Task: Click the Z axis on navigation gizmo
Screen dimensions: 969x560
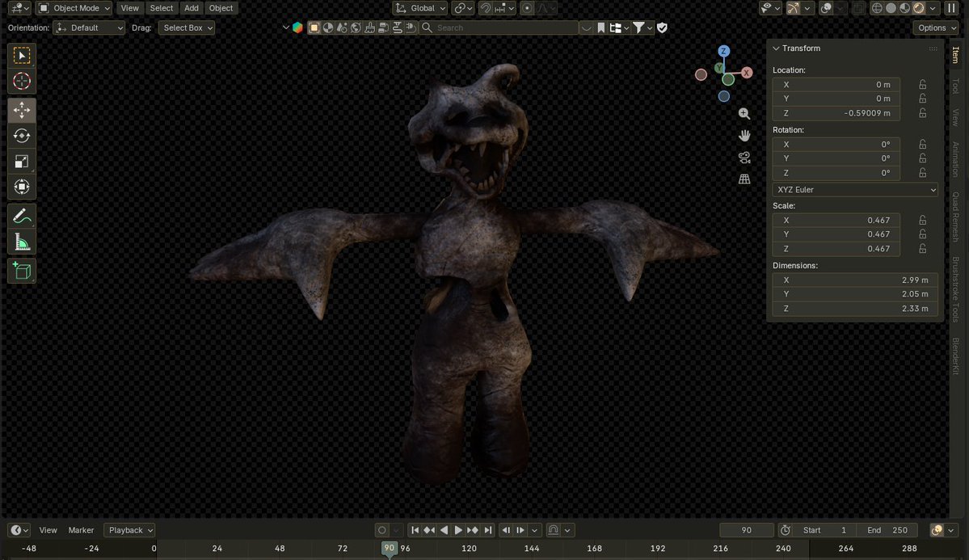Action: coord(723,51)
